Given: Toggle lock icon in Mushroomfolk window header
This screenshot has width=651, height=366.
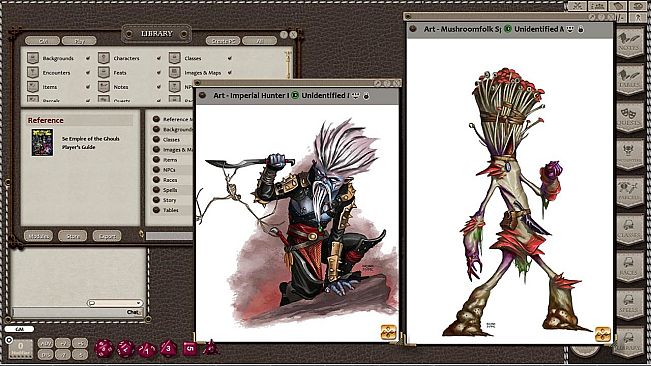Looking at the screenshot, I should point(580,29).
